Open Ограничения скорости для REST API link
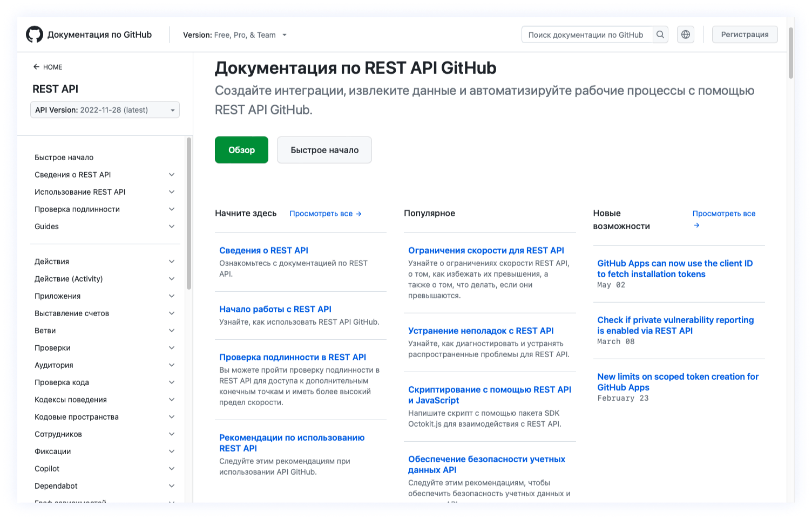The height and width of the screenshot is (520, 812). 486,250
